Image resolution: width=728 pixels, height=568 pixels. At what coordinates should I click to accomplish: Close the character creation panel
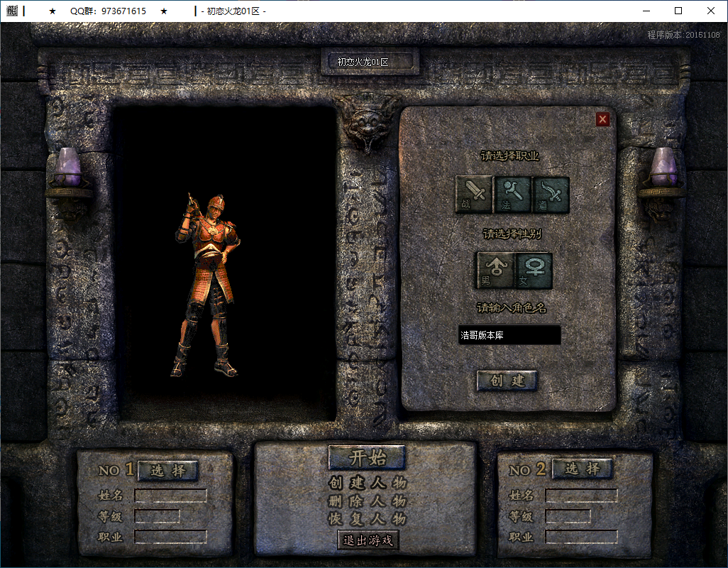tap(602, 119)
